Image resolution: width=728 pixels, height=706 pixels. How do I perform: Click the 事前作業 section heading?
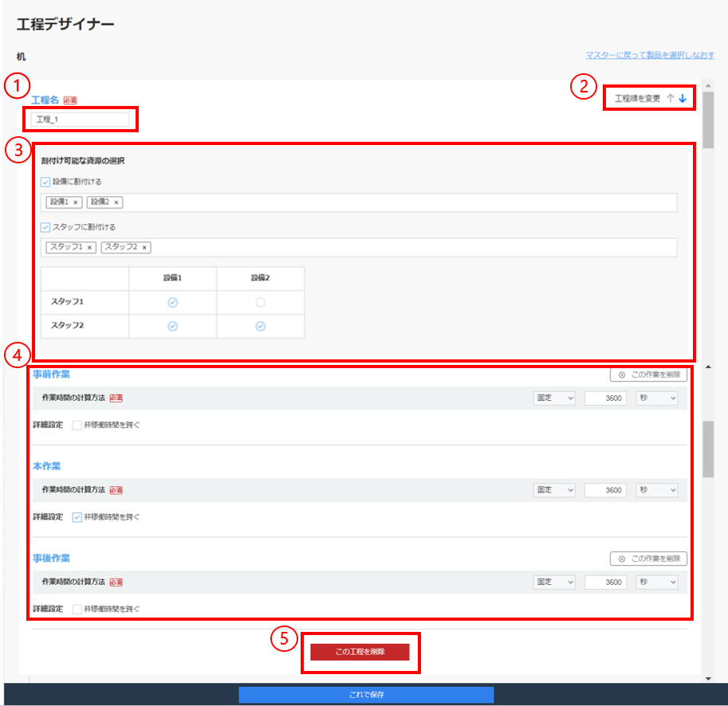click(x=51, y=375)
